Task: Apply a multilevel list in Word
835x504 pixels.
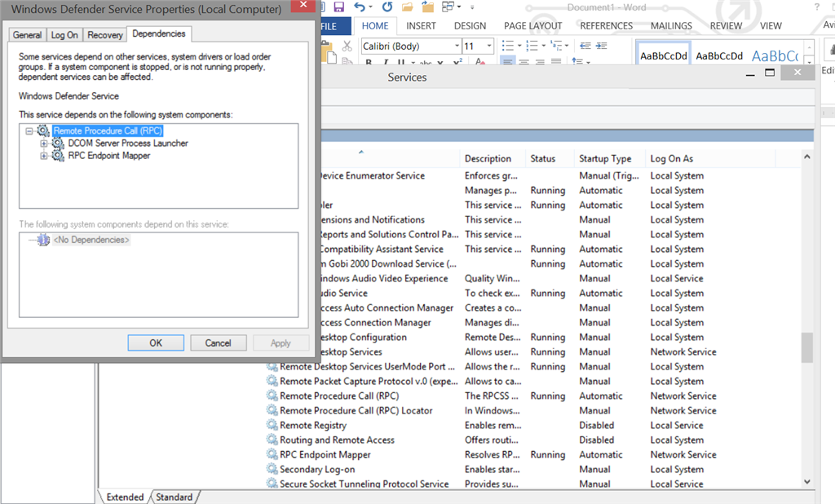Action: pos(556,46)
